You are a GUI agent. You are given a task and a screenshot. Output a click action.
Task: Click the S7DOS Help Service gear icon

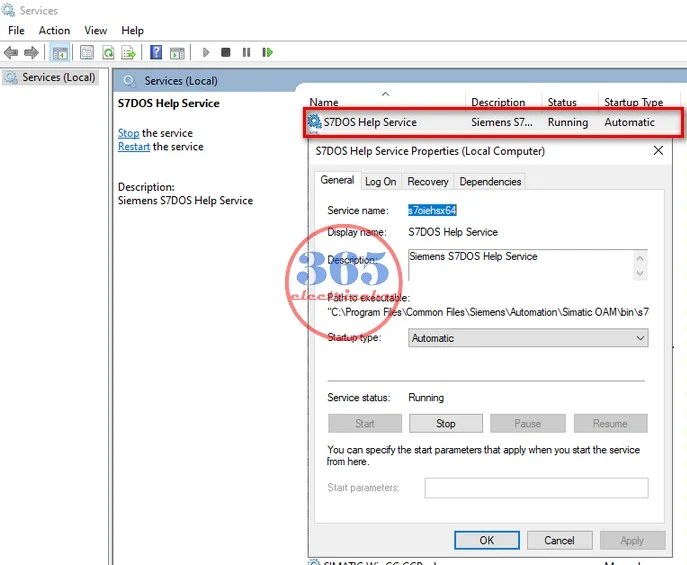314,122
